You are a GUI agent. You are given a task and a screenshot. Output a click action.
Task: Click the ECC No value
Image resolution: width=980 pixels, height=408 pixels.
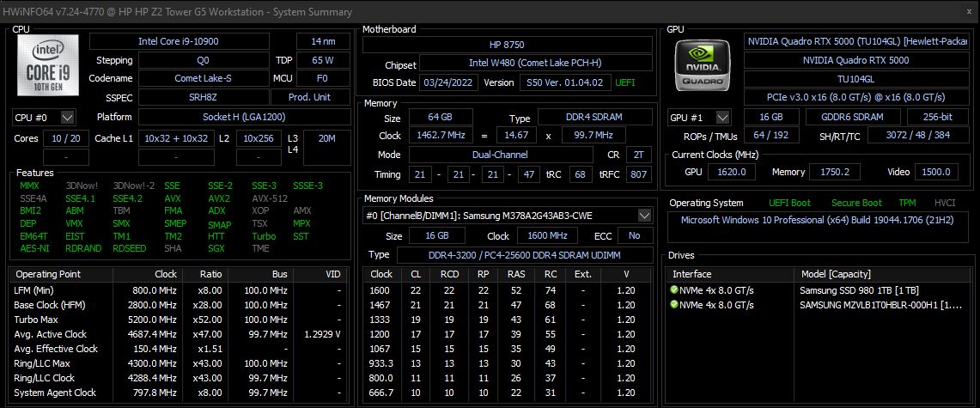[x=635, y=235]
